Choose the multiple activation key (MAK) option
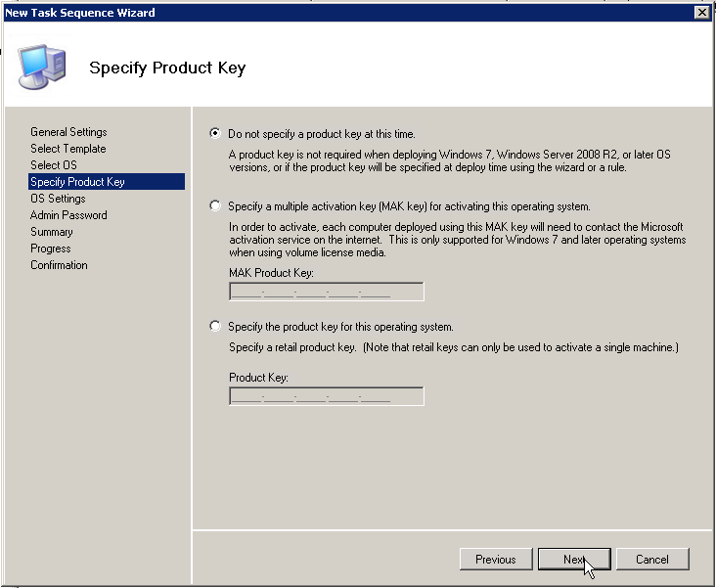The height and width of the screenshot is (588, 716). click(x=215, y=206)
